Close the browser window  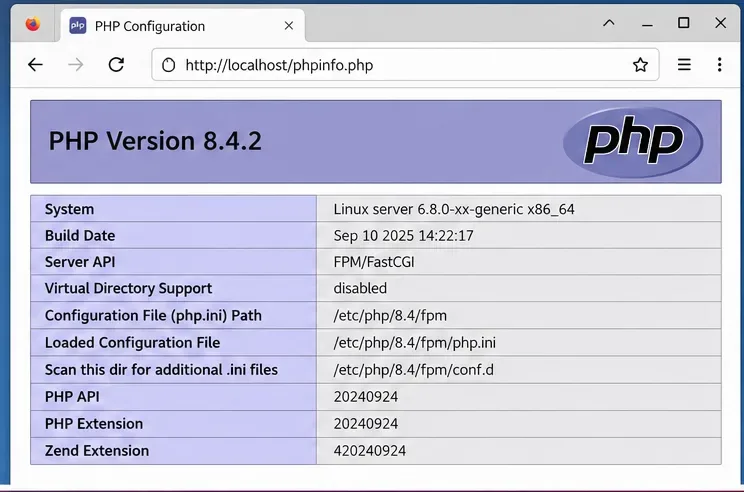tap(720, 23)
